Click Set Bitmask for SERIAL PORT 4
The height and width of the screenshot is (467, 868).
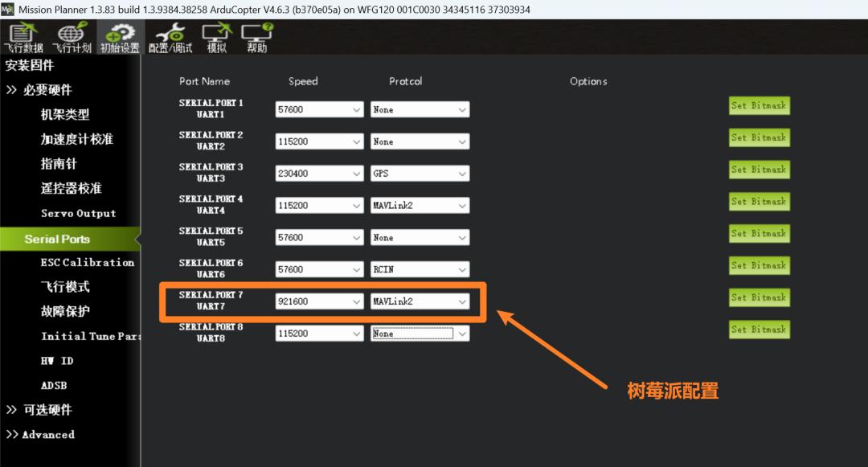click(x=759, y=202)
